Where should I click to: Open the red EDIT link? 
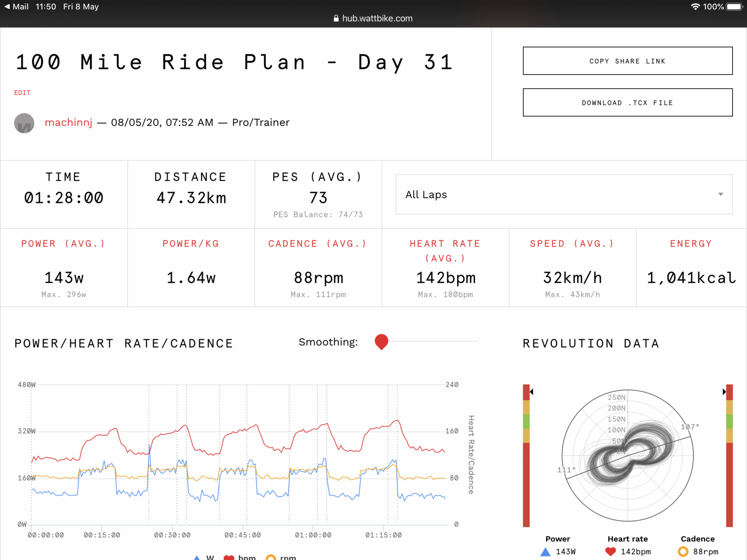pyautogui.click(x=22, y=93)
